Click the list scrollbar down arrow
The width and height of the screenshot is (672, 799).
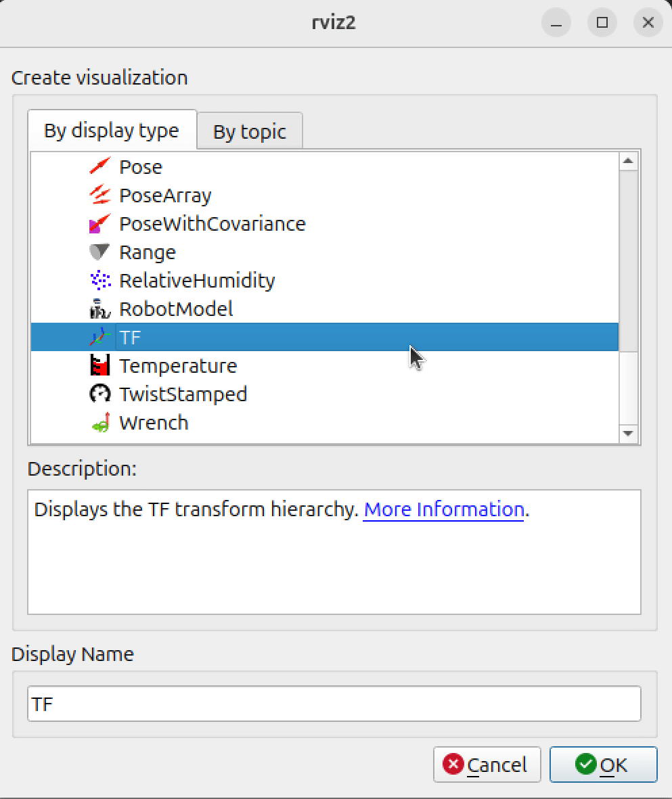click(628, 433)
